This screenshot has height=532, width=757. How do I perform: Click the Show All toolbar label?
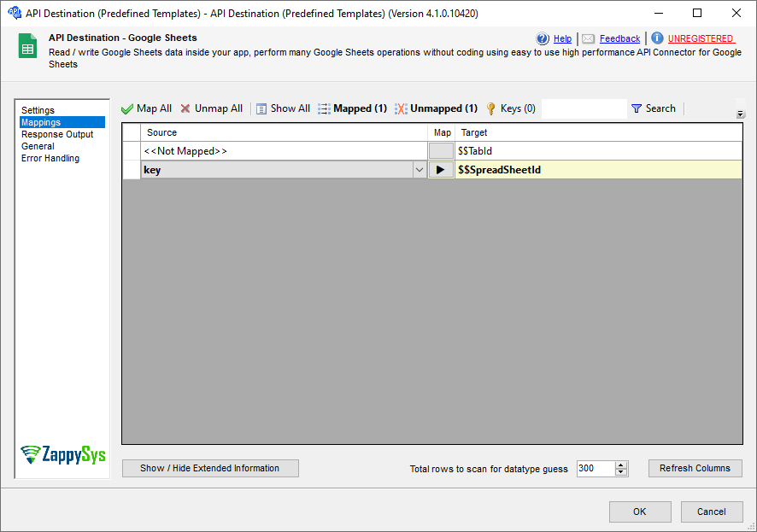[x=290, y=108]
